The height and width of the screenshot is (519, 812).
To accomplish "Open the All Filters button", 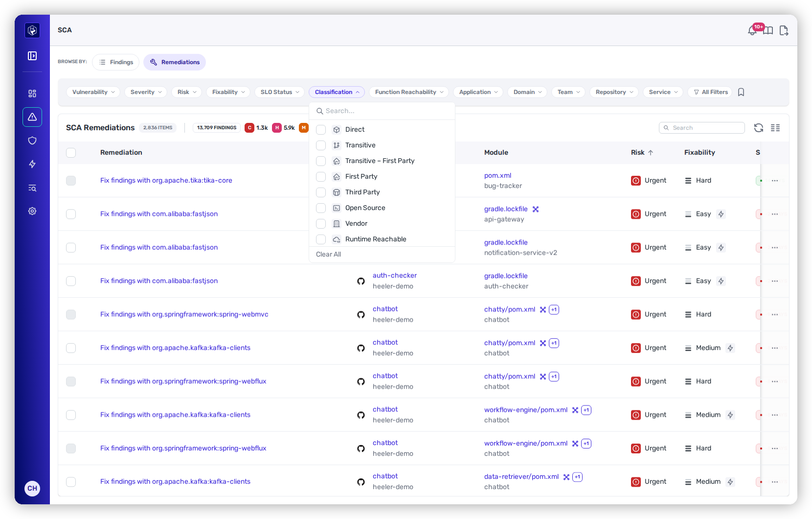I will [x=710, y=92].
